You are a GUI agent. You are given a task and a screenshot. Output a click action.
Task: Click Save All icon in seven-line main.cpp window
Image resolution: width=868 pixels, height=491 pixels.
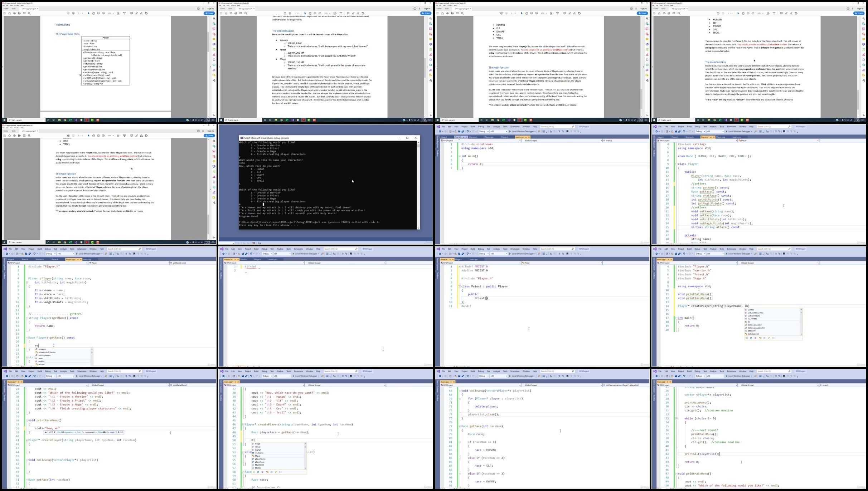(x=463, y=131)
